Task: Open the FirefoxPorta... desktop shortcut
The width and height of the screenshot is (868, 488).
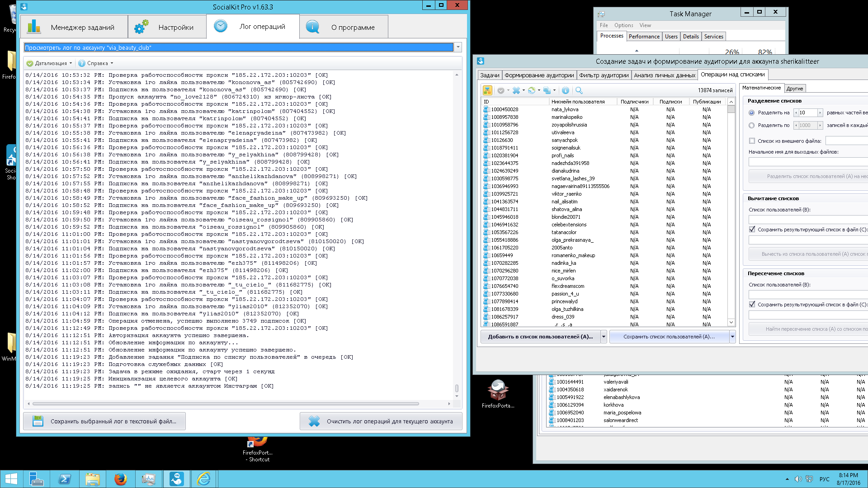Action: tap(498, 394)
